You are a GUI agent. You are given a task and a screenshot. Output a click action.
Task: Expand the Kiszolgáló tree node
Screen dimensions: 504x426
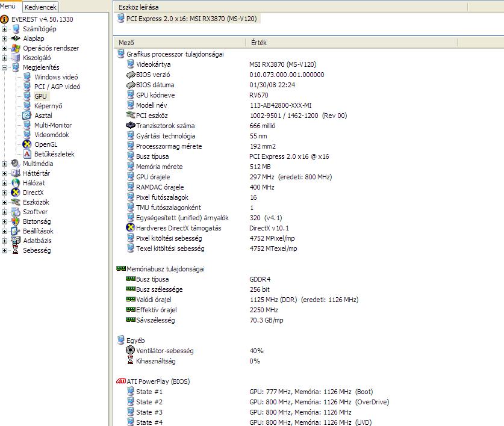[x=4, y=58]
